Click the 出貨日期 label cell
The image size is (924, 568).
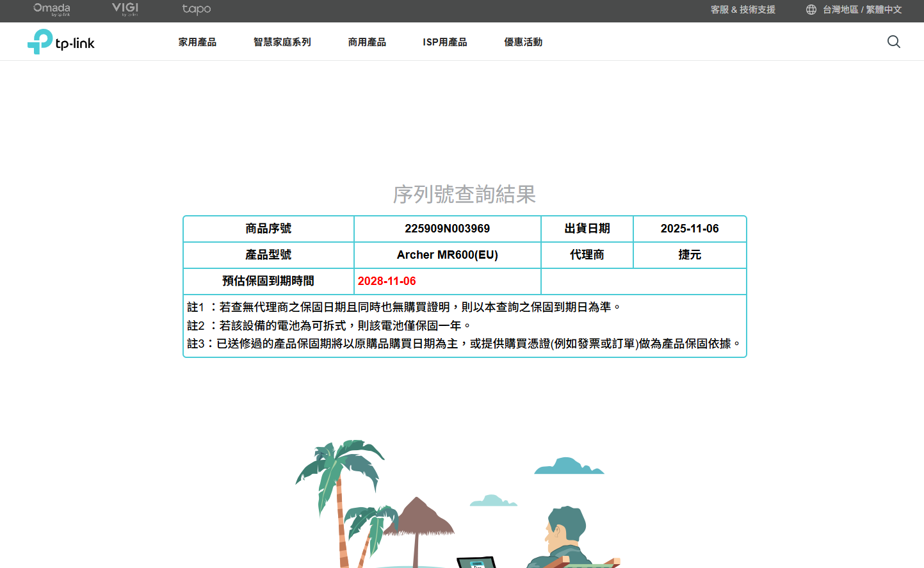(587, 229)
